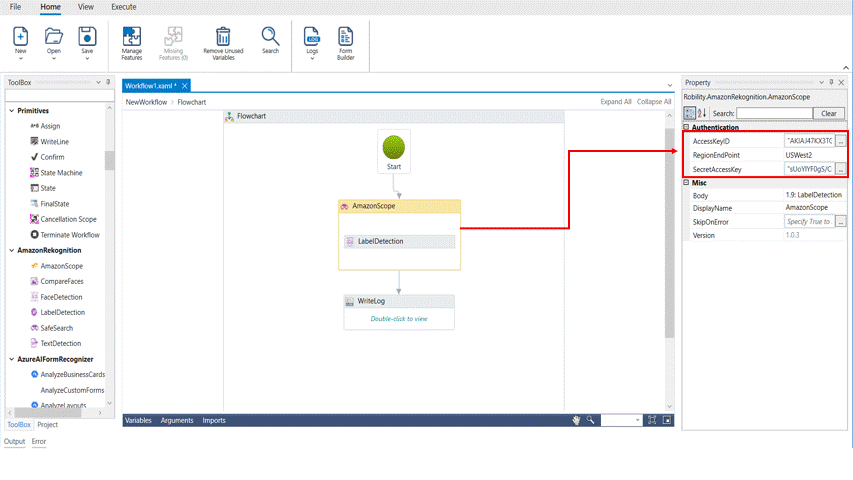Switch to the Project tab
The image size is (853, 480).
click(48, 425)
